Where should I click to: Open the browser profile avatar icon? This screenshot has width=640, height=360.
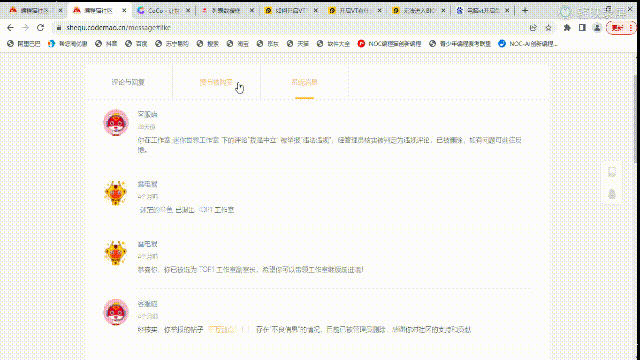pyautogui.click(x=597, y=28)
